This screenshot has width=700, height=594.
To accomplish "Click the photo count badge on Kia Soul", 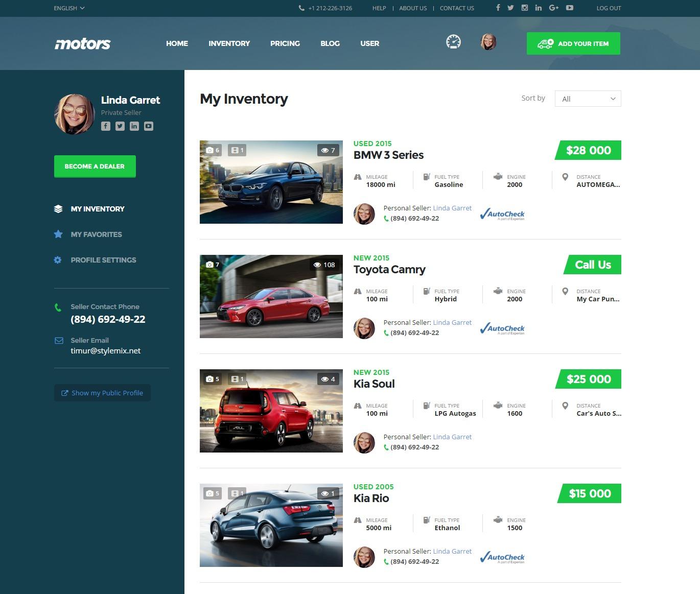I will [213, 379].
